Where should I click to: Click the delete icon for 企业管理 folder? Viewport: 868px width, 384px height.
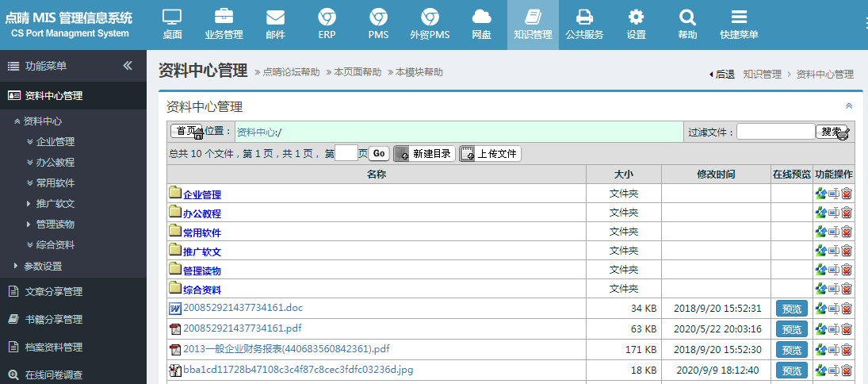pos(847,194)
